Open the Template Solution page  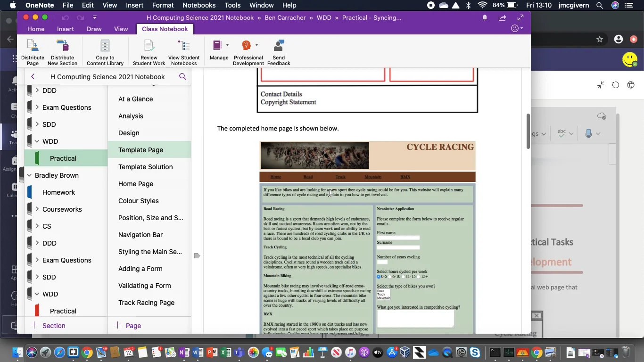pos(149,167)
